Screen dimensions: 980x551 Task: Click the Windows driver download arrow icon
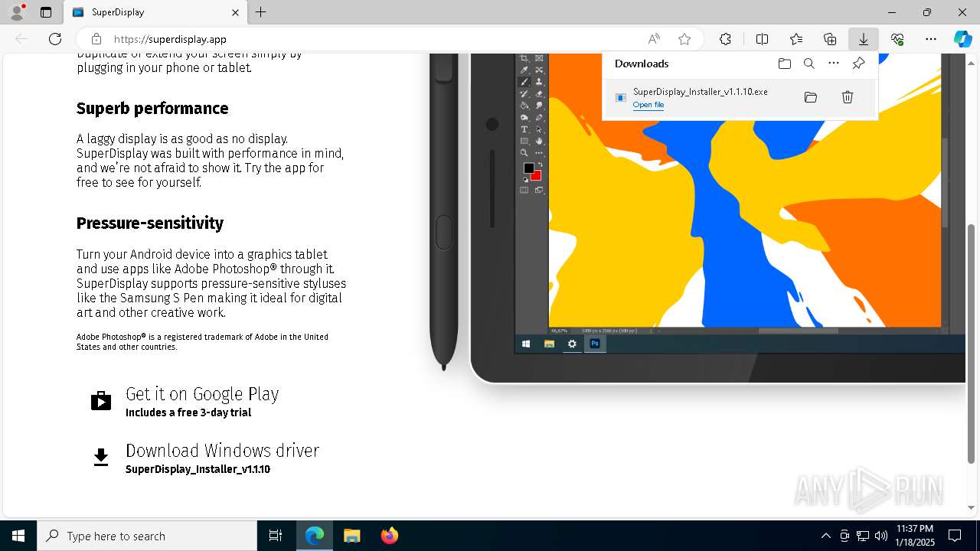(x=101, y=458)
